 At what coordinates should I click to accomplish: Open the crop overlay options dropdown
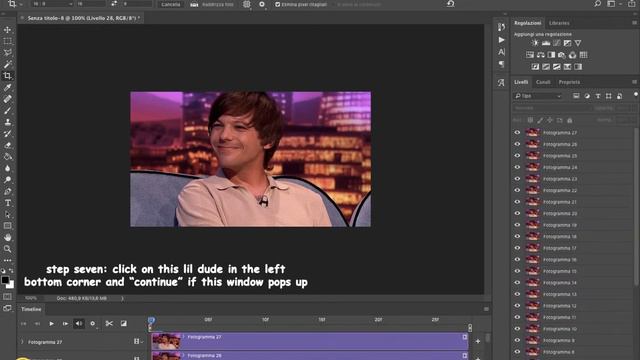click(247, 4)
